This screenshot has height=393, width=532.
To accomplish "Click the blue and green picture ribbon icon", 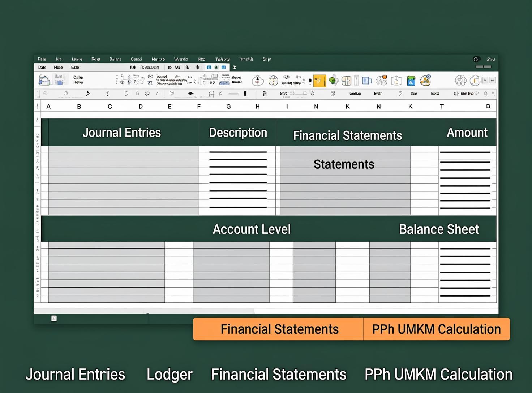I will pos(411,81).
